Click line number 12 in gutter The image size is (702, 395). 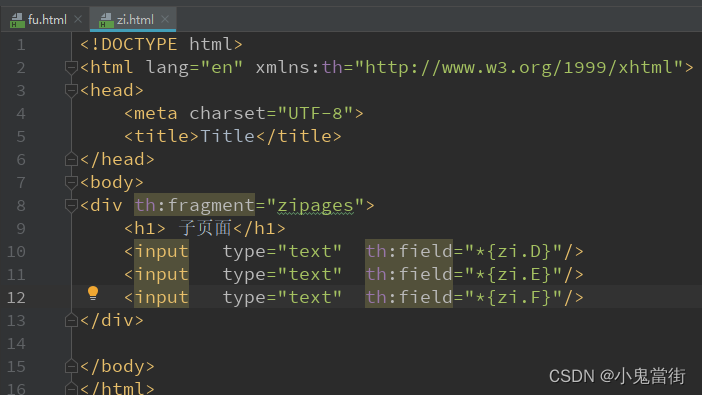[16, 298]
